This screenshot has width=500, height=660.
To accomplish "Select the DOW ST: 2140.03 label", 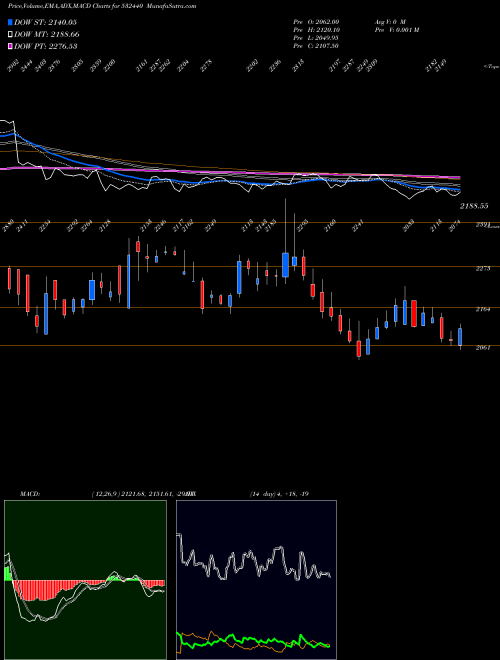I will click(x=45, y=22).
